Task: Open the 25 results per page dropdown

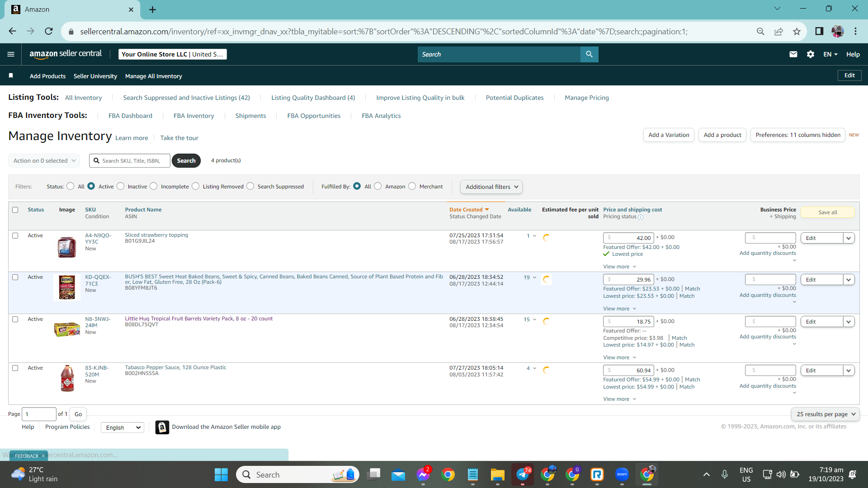Action: pyautogui.click(x=826, y=414)
